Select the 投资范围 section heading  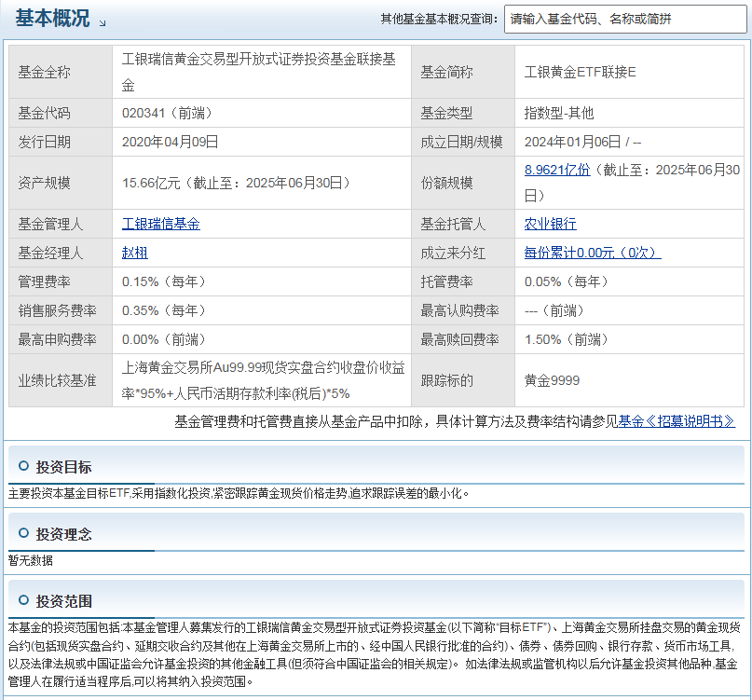coord(63,601)
